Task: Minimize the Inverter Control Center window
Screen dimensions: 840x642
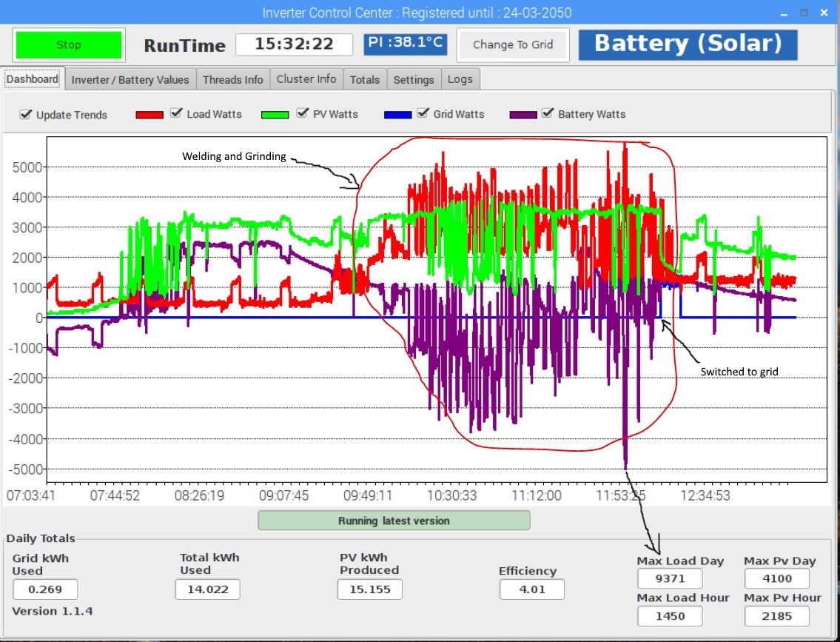Action: pyautogui.click(x=784, y=13)
